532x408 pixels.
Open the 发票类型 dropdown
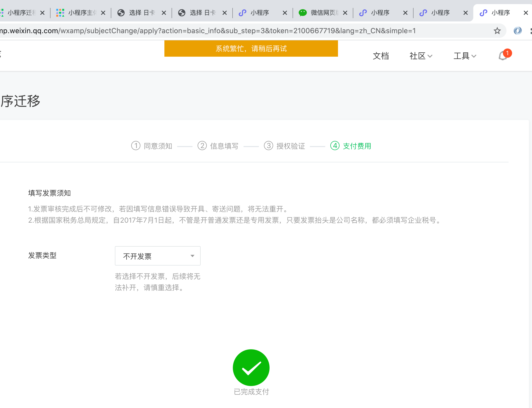[x=158, y=256]
